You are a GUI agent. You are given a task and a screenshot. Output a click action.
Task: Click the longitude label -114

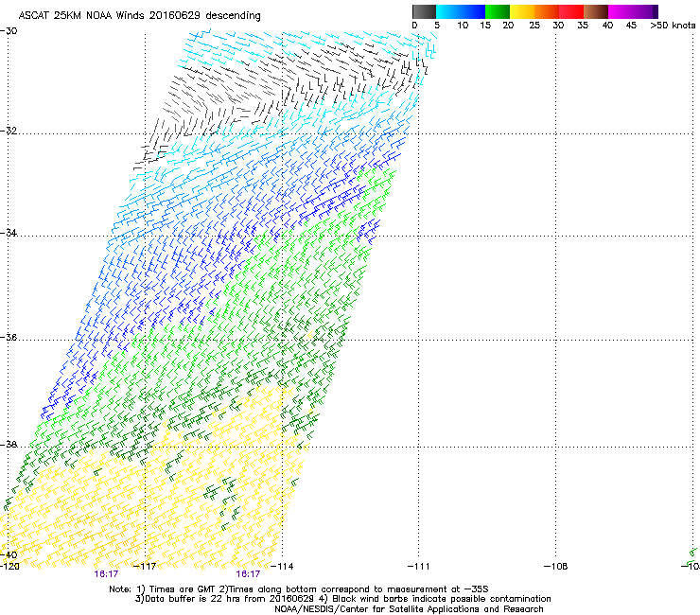point(282,567)
